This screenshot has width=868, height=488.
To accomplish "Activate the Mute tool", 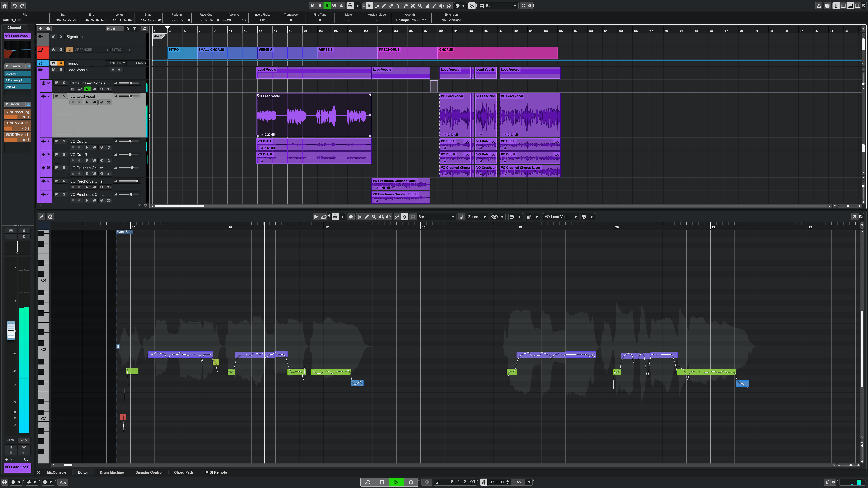I will click(x=413, y=6).
